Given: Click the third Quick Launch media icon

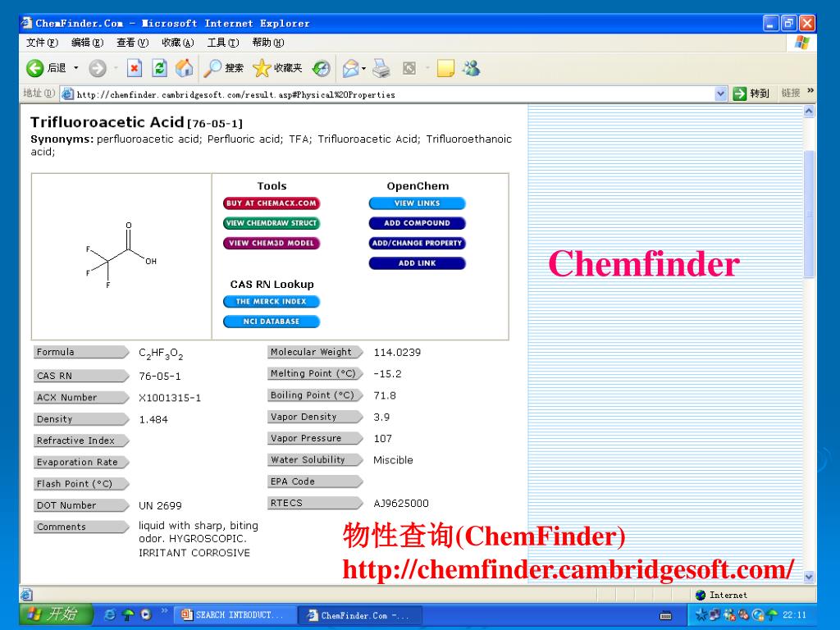Looking at the screenshot, I should (146, 614).
